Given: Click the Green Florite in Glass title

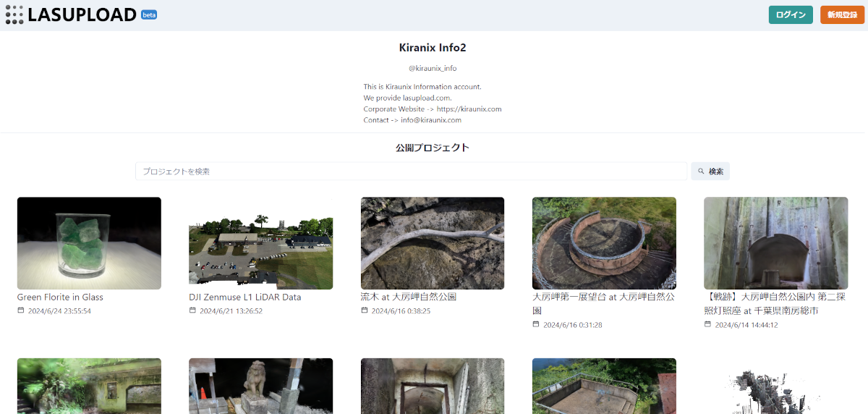Looking at the screenshot, I should [x=60, y=297].
